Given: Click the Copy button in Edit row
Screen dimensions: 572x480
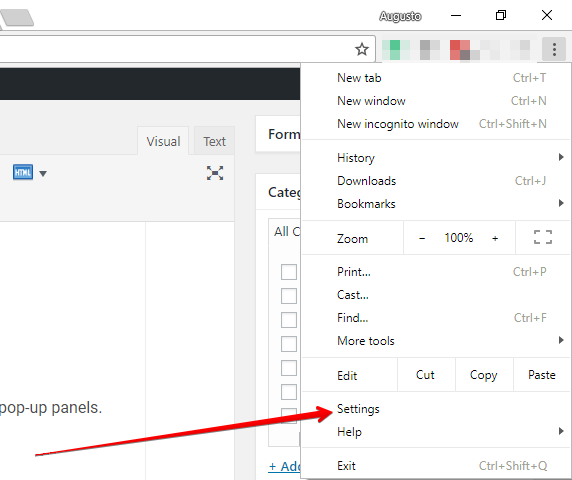Looking at the screenshot, I should coord(484,375).
